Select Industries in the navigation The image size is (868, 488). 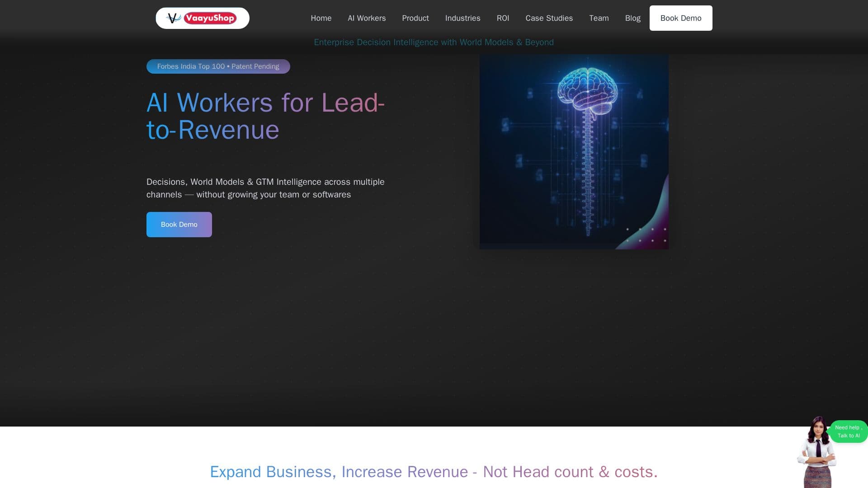click(462, 18)
